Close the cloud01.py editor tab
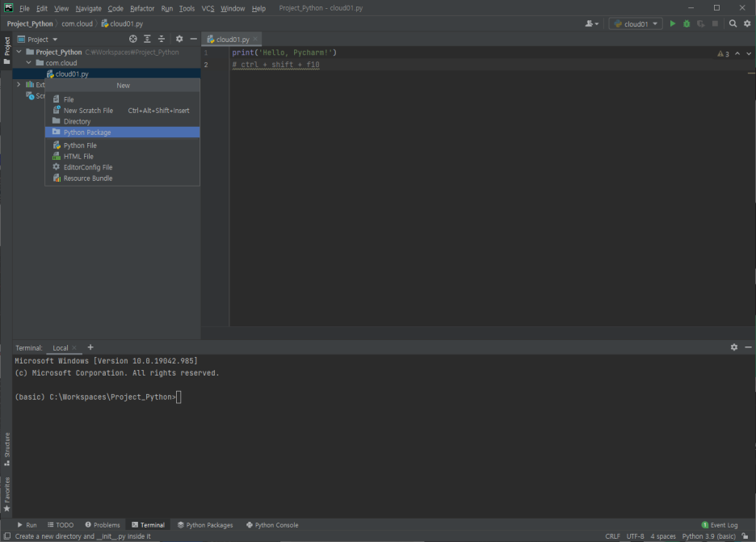756x542 pixels. pyautogui.click(x=255, y=39)
